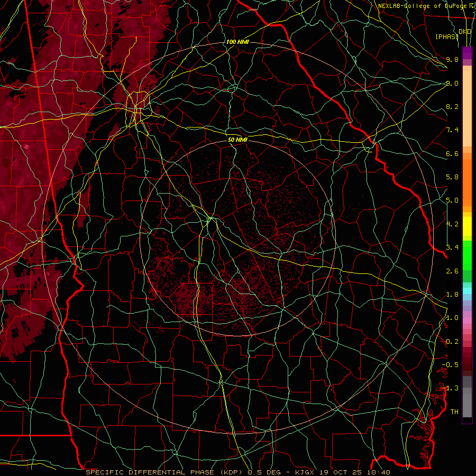Select the -0.5 legend value
476x476 pixels.
[x=450, y=365]
